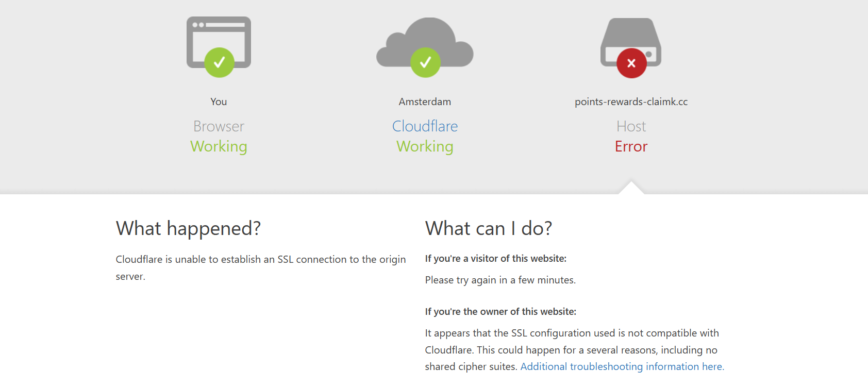This screenshot has width=868, height=387.
Task: Click the white pointer triangle below Host
Action: (x=631, y=188)
